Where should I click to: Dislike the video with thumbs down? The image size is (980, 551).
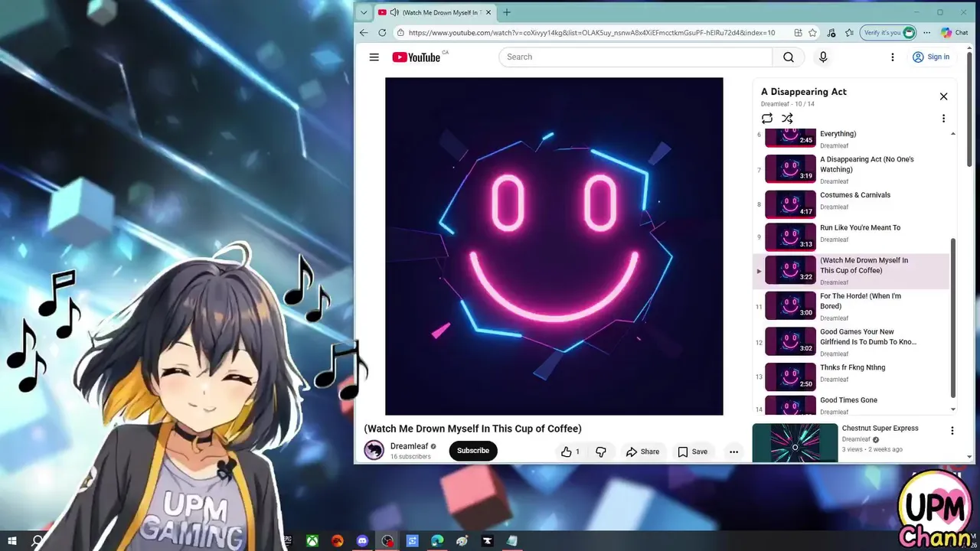601,452
